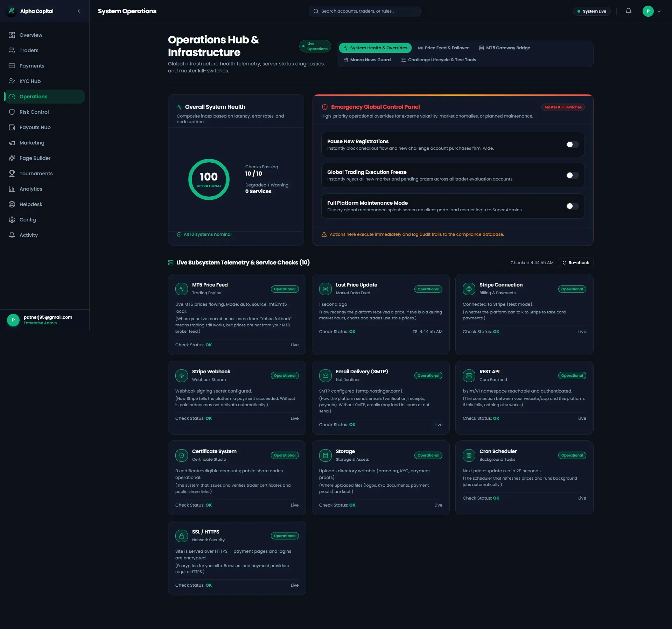
Task: Click the Certificate System shield icon
Action: coord(182,455)
